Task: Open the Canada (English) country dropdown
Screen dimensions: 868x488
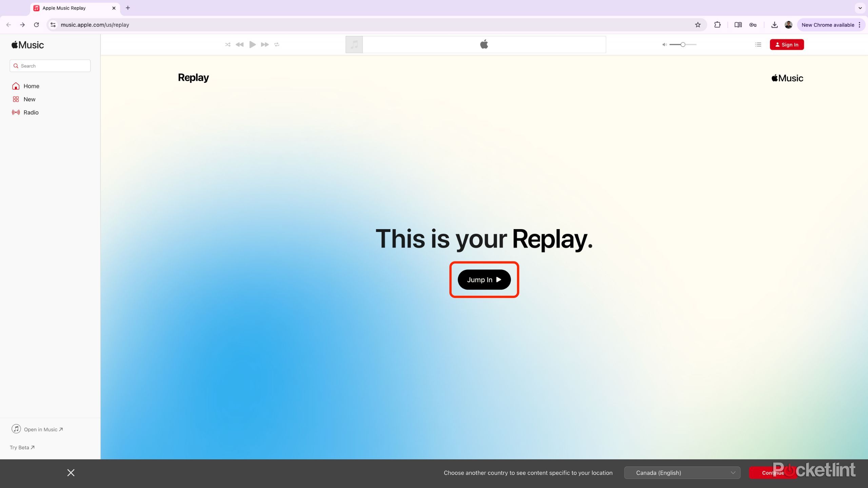Action: [682, 472]
